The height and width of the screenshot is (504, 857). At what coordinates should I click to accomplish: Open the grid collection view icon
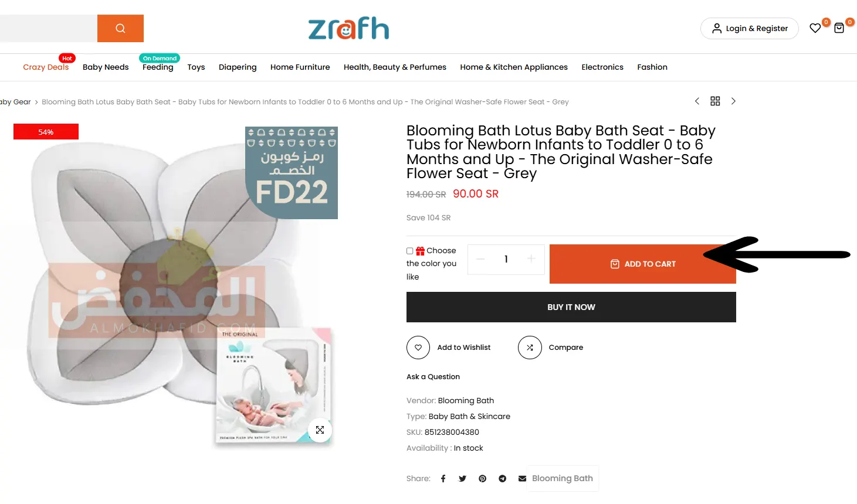tap(715, 101)
